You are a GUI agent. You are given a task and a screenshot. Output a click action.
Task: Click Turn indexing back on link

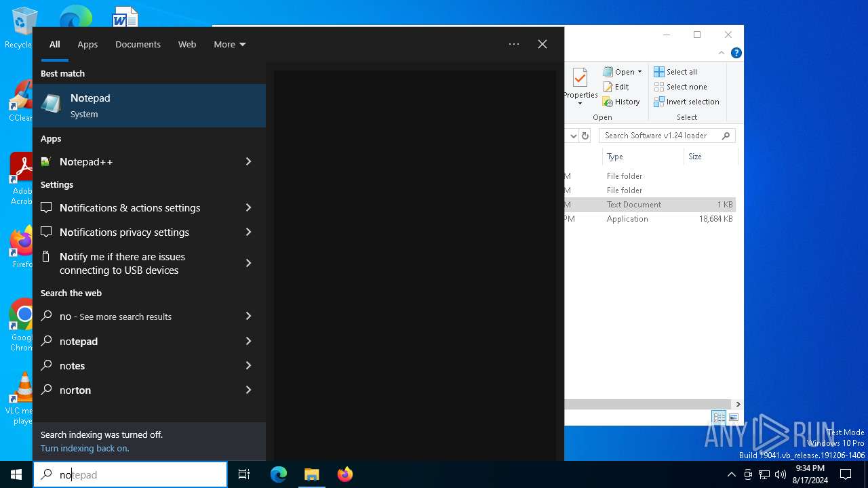tap(85, 448)
